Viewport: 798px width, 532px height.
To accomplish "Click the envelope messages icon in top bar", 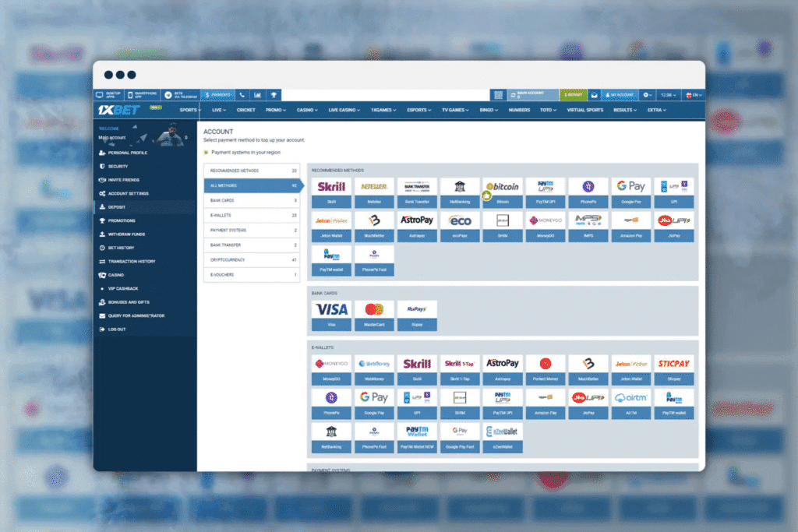I will pyautogui.click(x=595, y=95).
